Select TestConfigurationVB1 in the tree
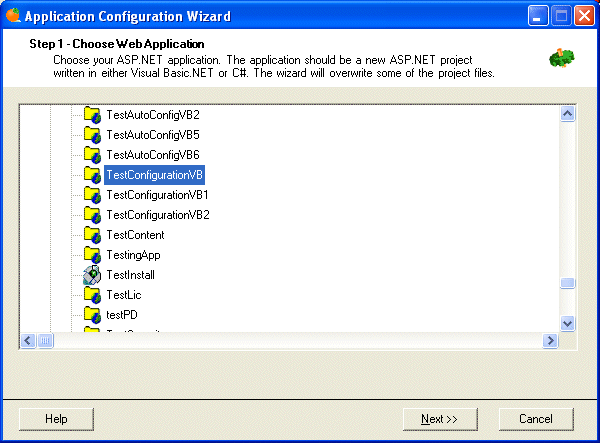The image size is (600, 443). (x=157, y=195)
